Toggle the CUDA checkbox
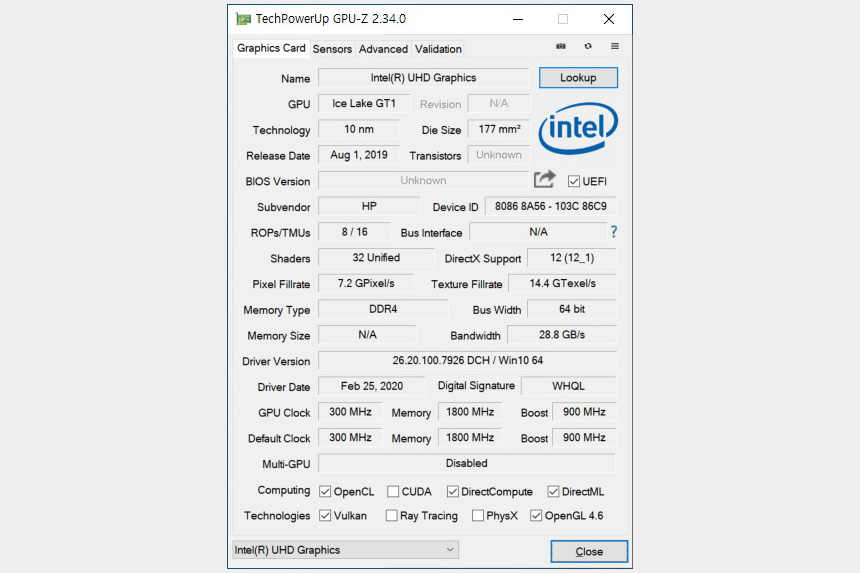The image size is (860, 573). point(393,492)
